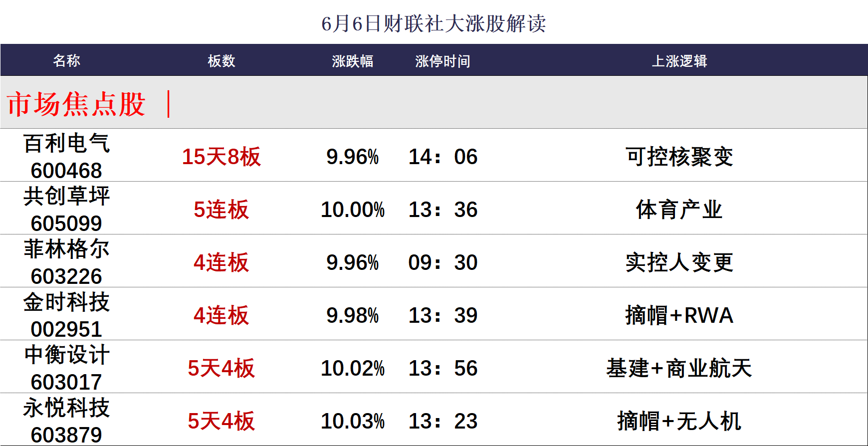Screen dimensions: 868x446
Task: Click 9.96% in the 菲林格尔 row
Action: pyautogui.click(x=352, y=262)
